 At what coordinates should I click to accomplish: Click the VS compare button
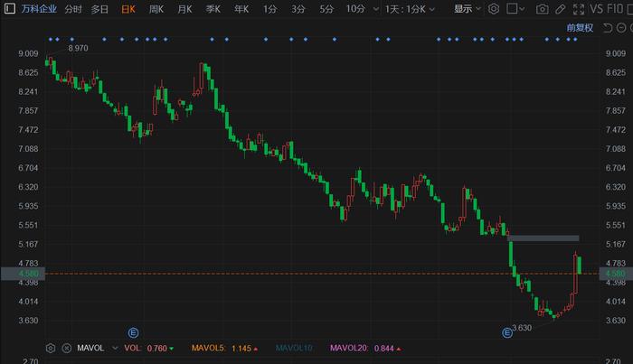point(596,9)
